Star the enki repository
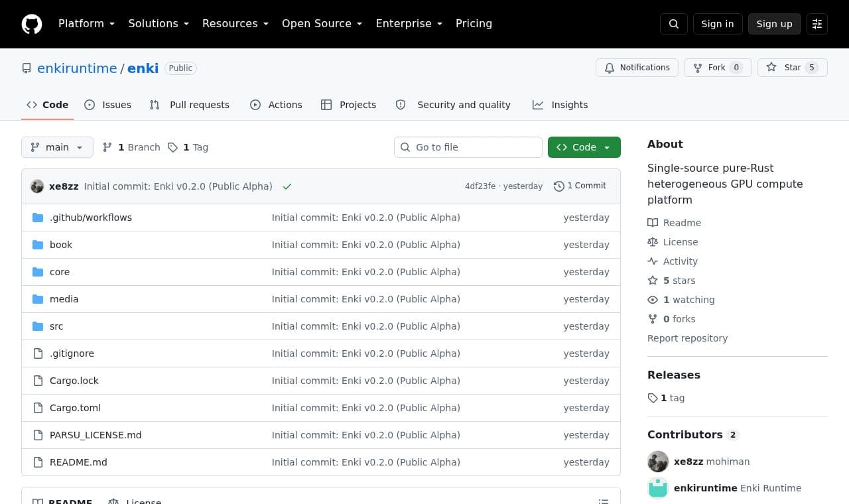This screenshot has height=504, width=849. pyautogui.click(x=793, y=68)
